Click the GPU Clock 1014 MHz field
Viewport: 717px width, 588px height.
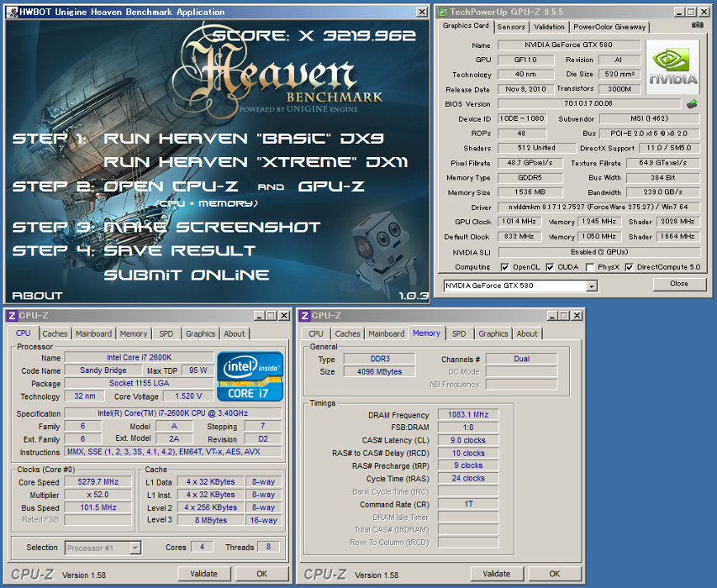pyautogui.click(x=519, y=222)
